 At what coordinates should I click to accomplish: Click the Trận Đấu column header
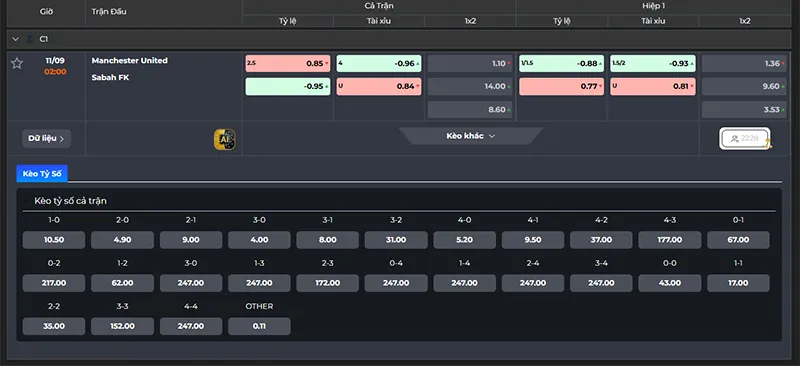(x=109, y=11)
